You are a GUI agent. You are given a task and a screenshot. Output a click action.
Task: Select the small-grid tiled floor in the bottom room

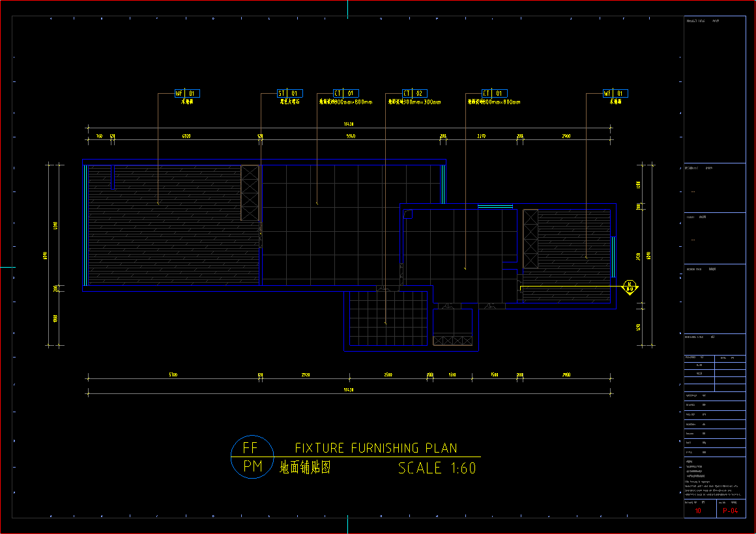click(x=388, y=319)
